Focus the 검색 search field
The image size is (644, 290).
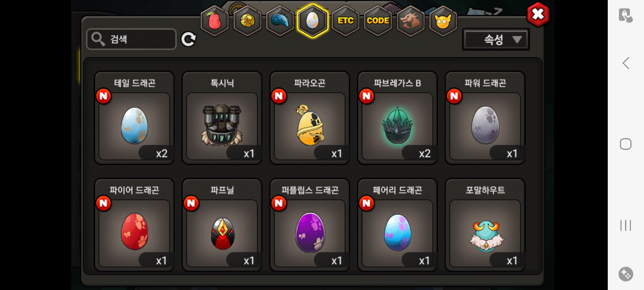tap(131, 39)
